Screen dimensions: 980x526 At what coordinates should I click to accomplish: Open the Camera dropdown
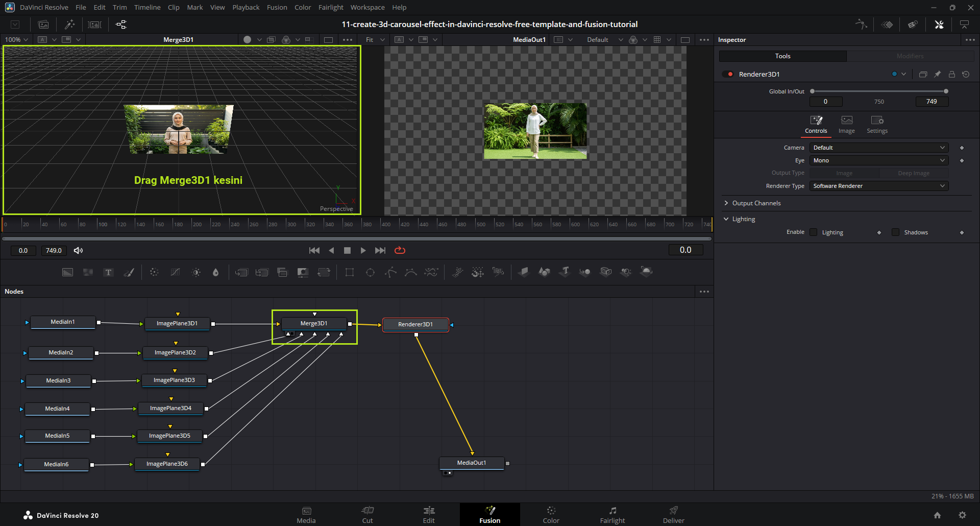tap(878, 148)
